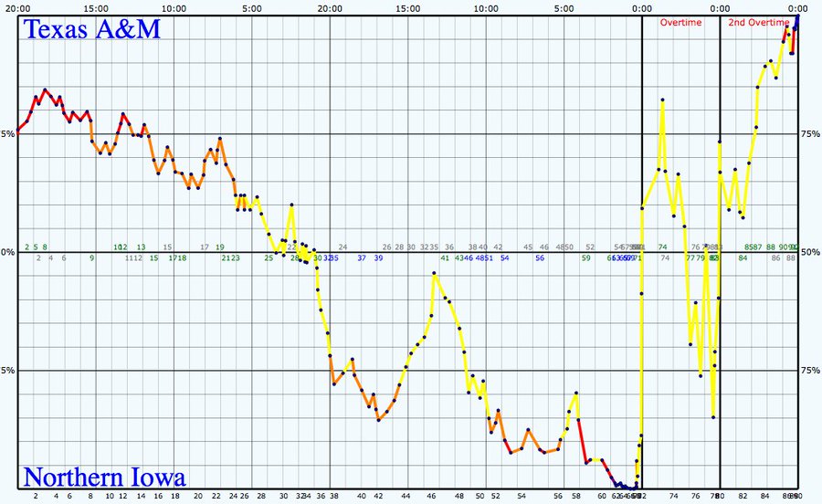Select the red Overtime period label
Image resolution: width=822 pixels, height=504 pixels.
click(x=680, y=23)
